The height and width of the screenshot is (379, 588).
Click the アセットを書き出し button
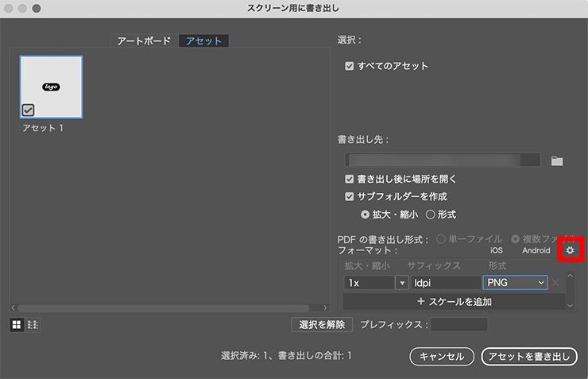[x=528, y=356]
